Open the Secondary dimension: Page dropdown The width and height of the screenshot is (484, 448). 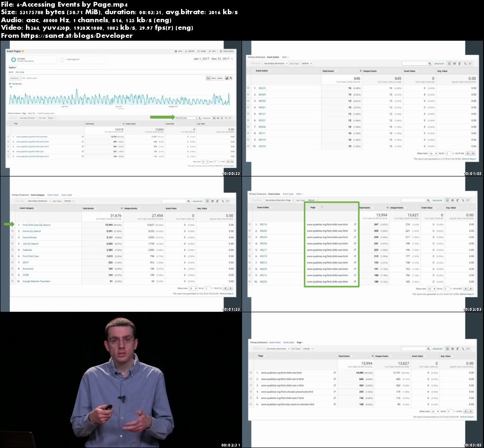(x=279, y=200)
